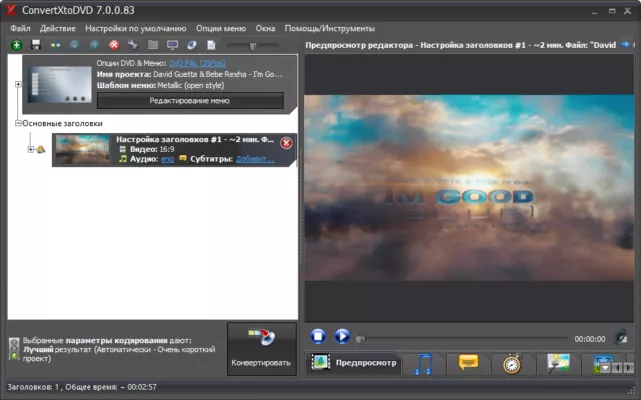This screenshot has height=400, width=641.
Task: Click the Конвертировать button
Action: click(x=262, y=349)
